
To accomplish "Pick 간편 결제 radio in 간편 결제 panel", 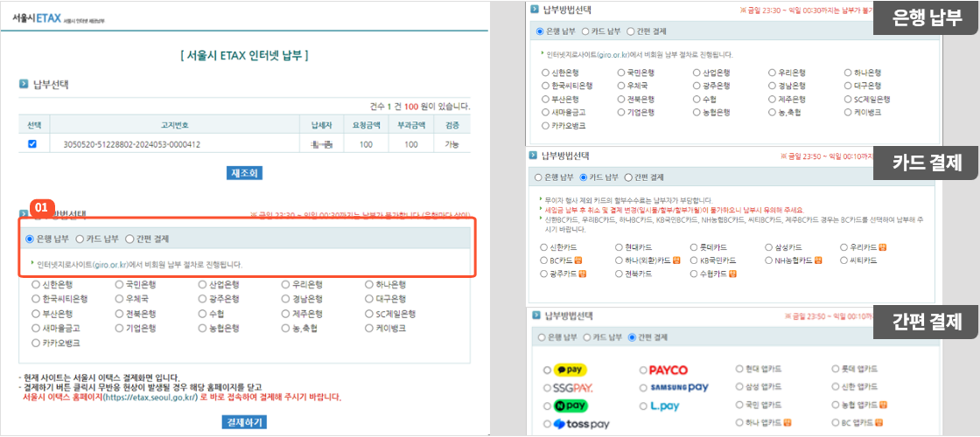I will [x=631, y=337].
